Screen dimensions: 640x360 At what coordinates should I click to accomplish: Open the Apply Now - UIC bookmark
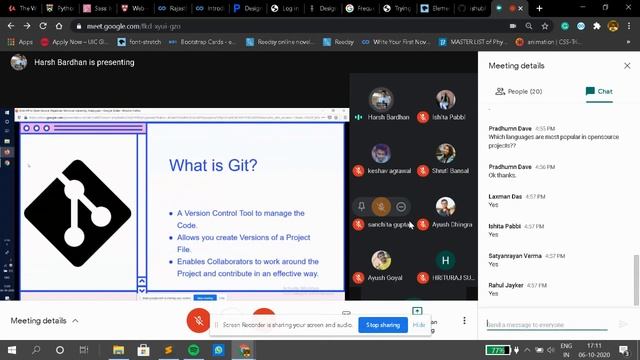74,42
